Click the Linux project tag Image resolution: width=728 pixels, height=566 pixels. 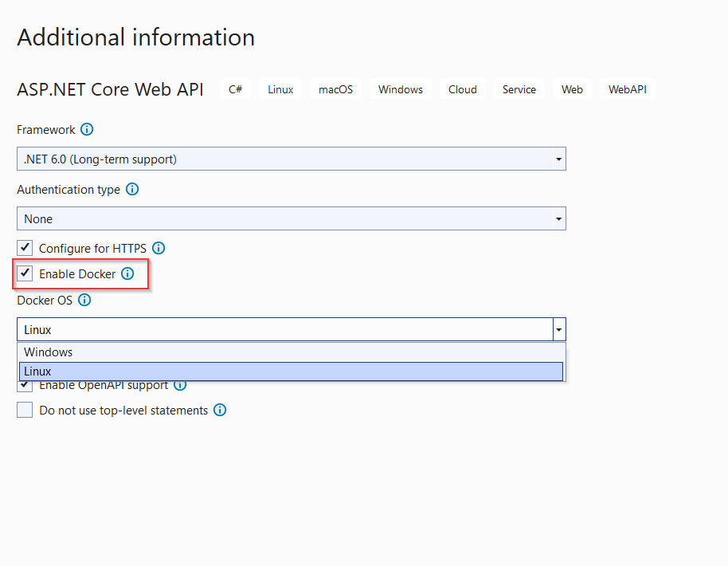tap(280, 89)
